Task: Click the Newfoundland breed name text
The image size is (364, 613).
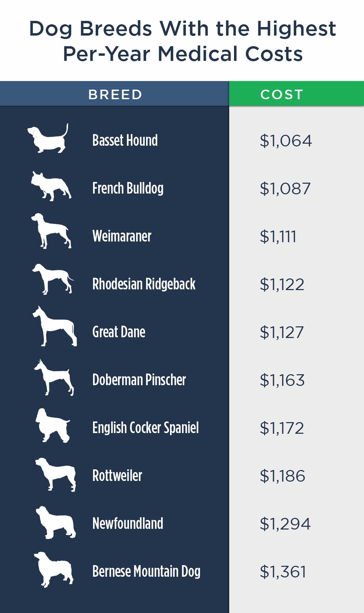Action: (128, 523)
